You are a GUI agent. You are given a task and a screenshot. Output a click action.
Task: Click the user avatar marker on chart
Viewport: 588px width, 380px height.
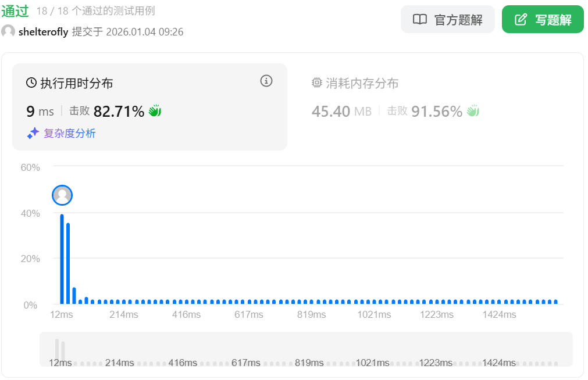[62, 195]
